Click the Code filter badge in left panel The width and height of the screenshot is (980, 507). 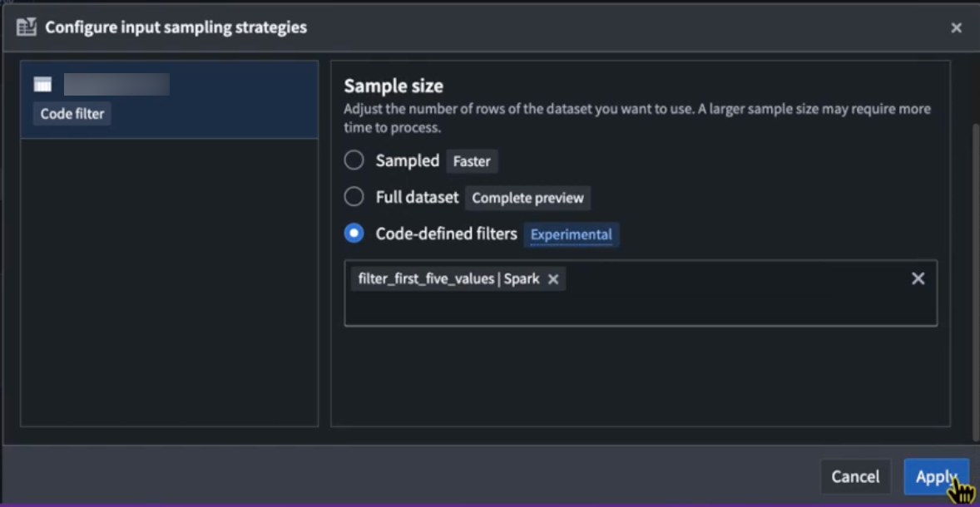point(72,114)
